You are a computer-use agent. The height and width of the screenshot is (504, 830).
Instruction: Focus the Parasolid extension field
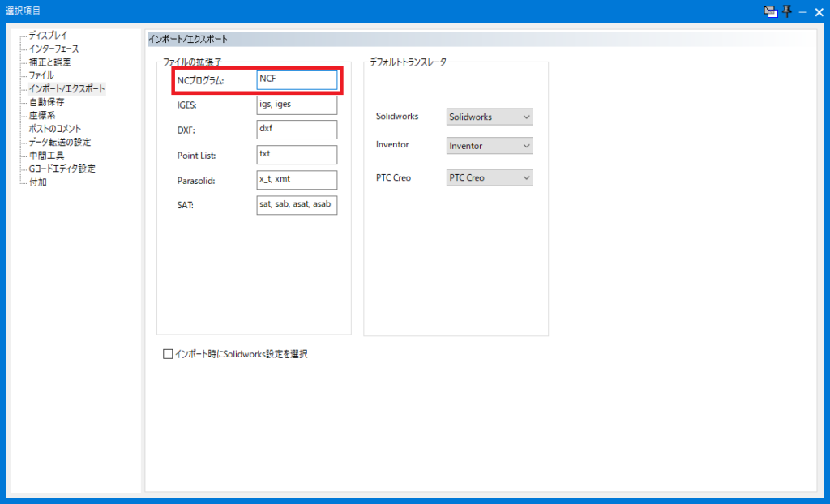click(296, 180)
